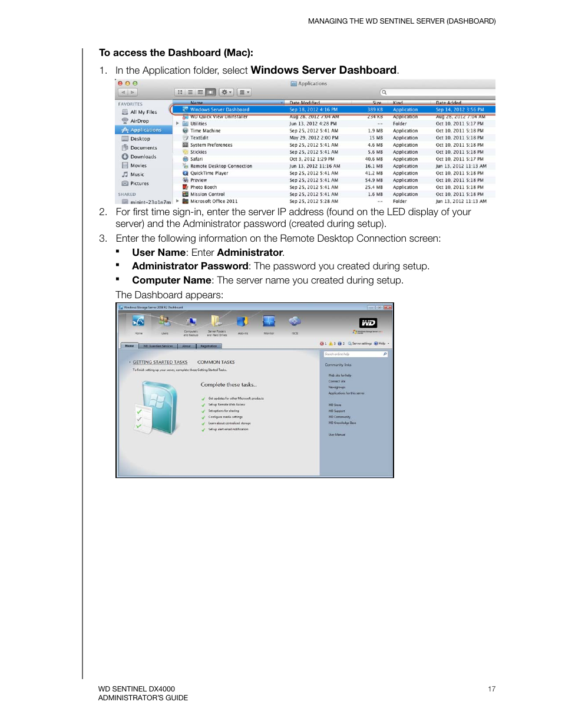Switch Finder to icon view
The height and width of the screenshot is (728, 562).
pos(180,93)
